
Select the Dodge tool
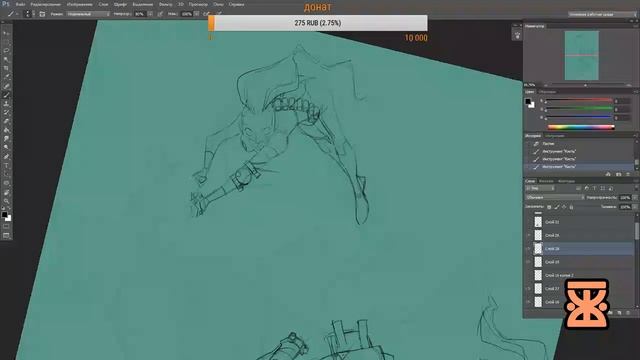tap(6, 148)
